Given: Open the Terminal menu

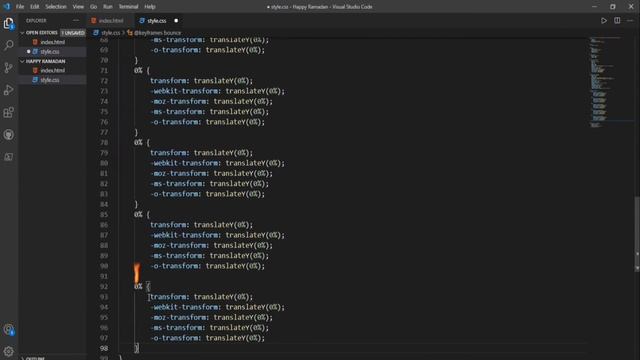Looking at the screenshot, I should [x=129, y=7].
